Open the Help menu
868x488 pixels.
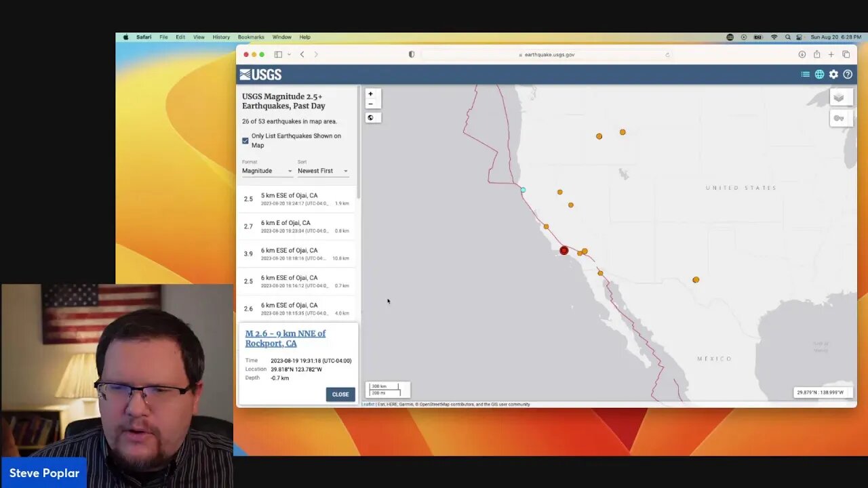(305, 37)
